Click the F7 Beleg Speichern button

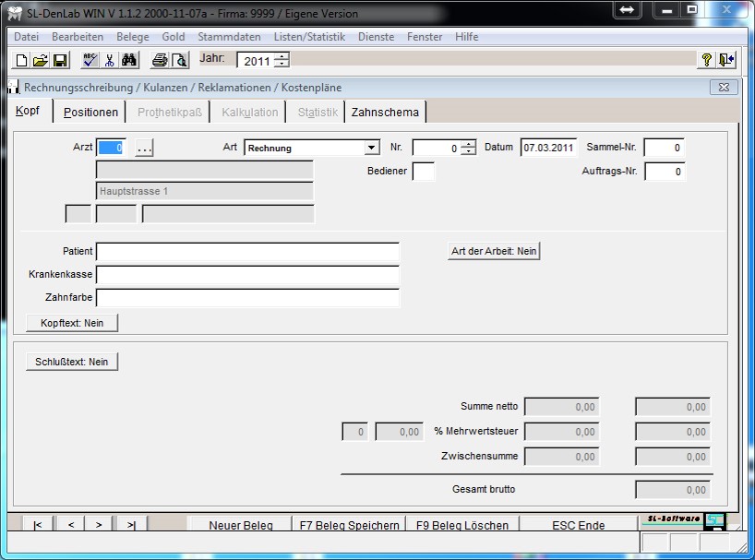[349, 525]
